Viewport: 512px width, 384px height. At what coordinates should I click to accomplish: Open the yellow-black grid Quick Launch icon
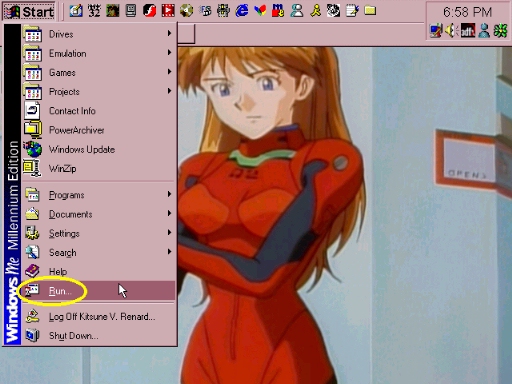(x=223, y=11)
